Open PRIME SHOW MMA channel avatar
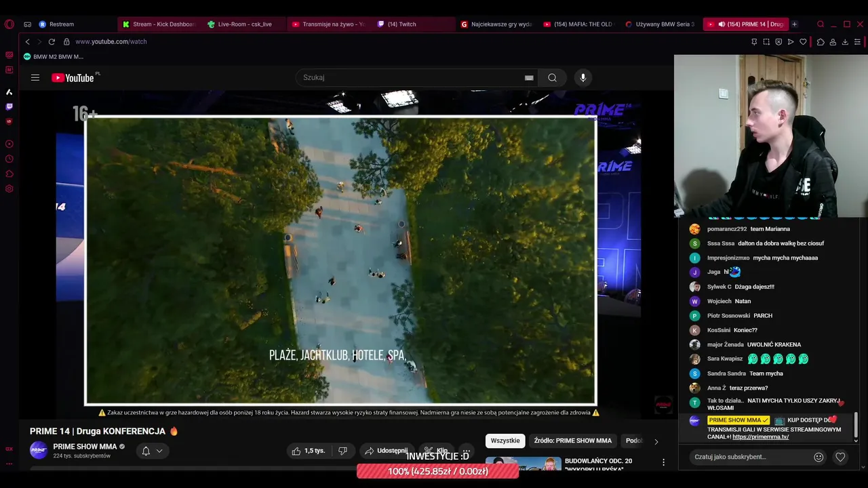Viewport: 868px width, 488px height. 39,451
